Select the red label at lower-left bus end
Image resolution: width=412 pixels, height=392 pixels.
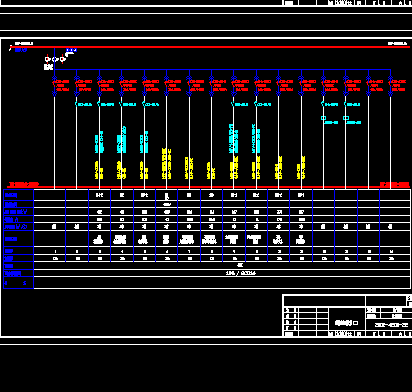point(23,185)
